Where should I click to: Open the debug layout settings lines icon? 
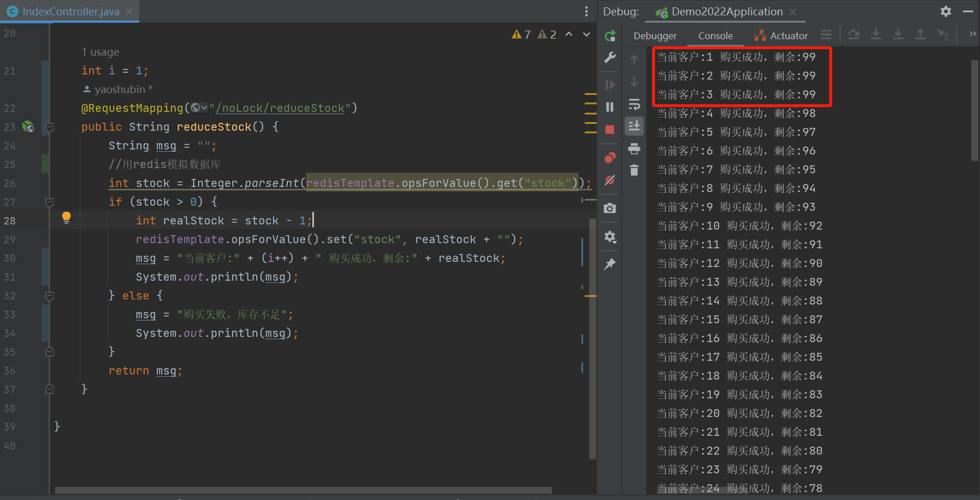826,35
